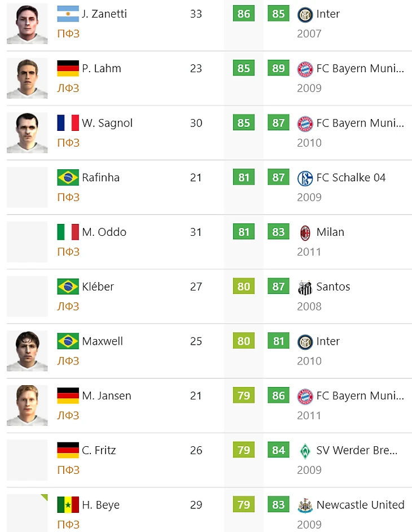Click J. Zanetti's face thumbnail
The height and width of the screenshot is (532, 412).
click(27, 24)
